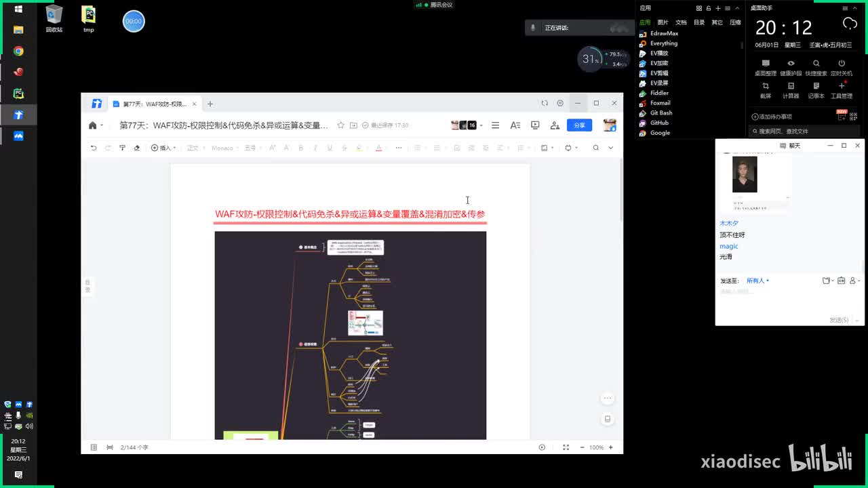
Task: Start presentation mode from the header
Action: [x=535, y=125]
